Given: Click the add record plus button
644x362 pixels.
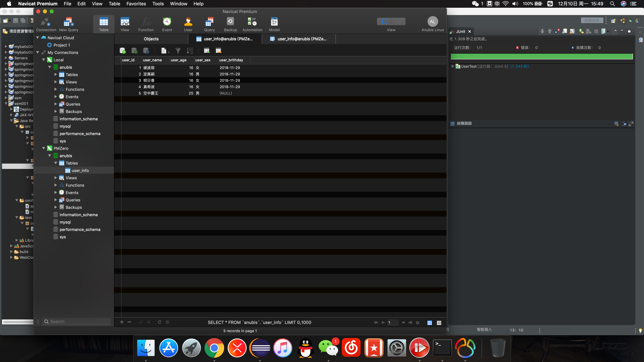Looking at the screenshot, I should coord(122,322).
